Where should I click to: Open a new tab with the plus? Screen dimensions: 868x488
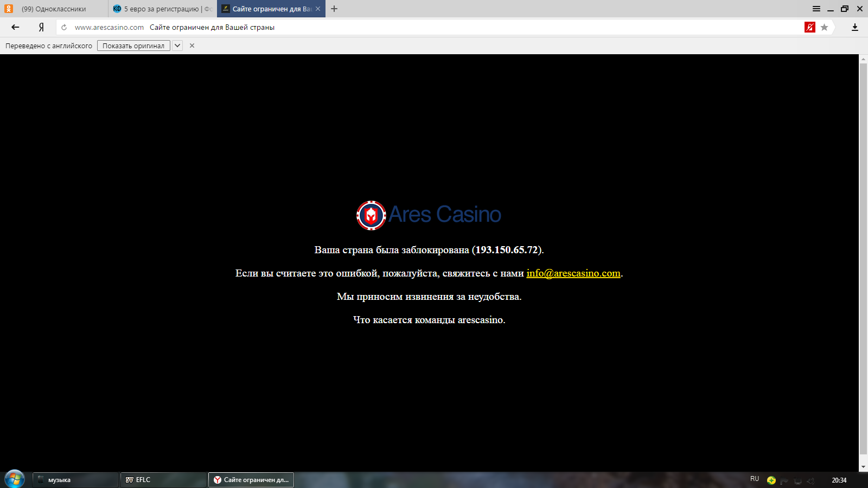point(334,9)
